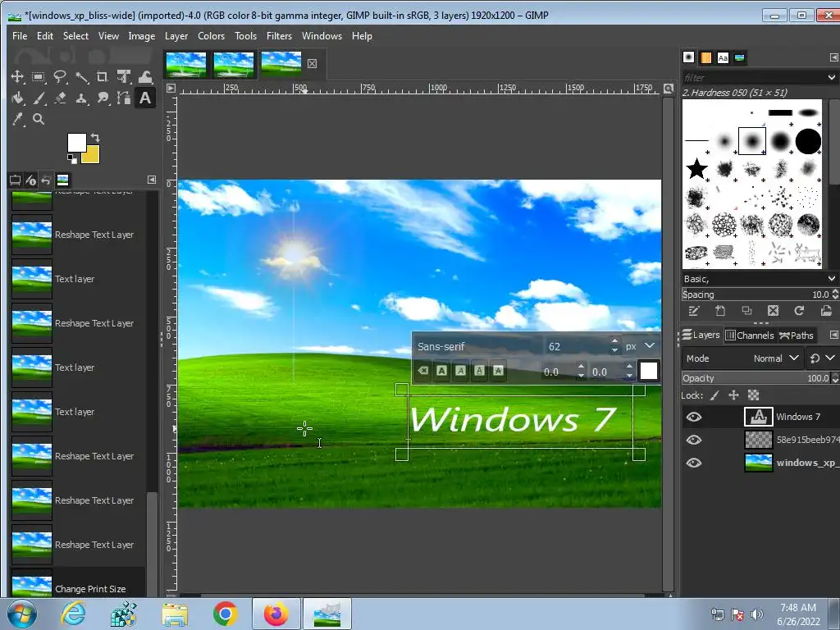This screenshot has height=630, width=840.
Task: Open the Device Status dock tab
Action: pyautogui.click(x=30, y=180)
